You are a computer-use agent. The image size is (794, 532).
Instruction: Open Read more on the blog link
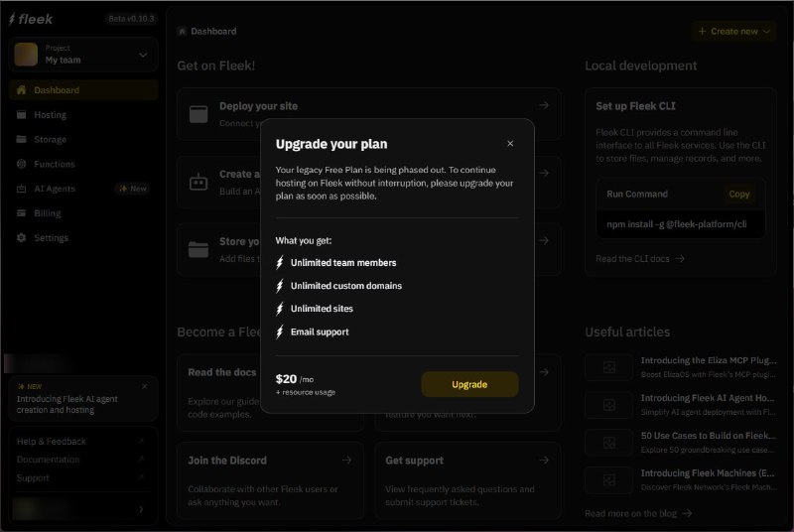[x=638, y=513]
